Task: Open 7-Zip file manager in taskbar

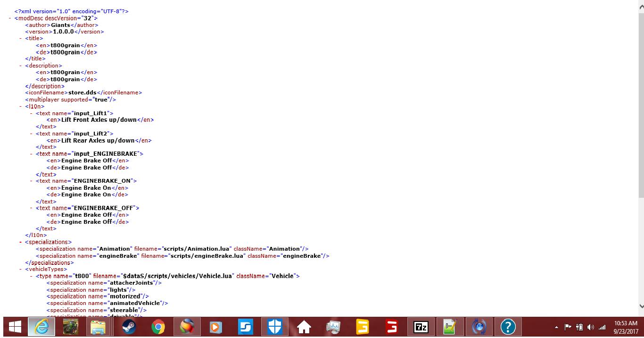Action: (x=421, y=327)
